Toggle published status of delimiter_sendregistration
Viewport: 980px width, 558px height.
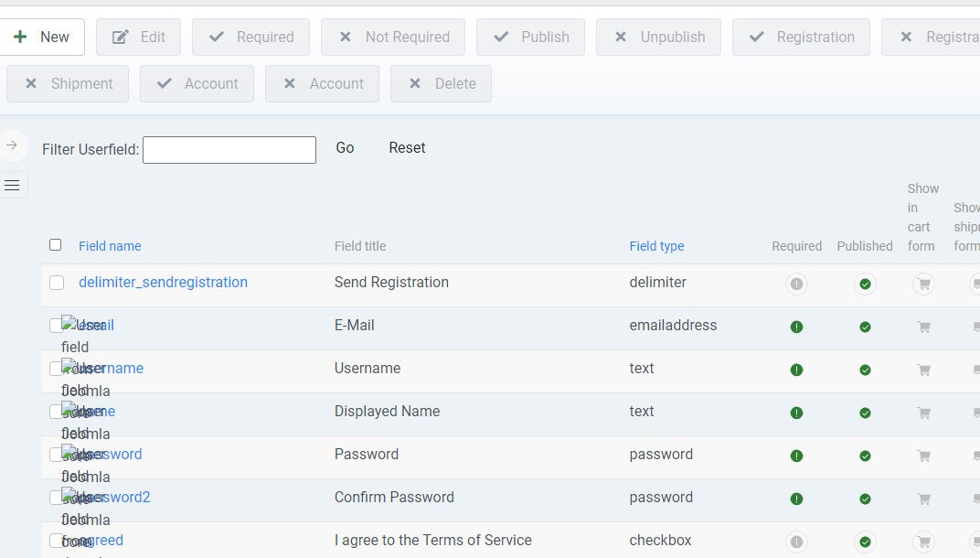point(865,284)
